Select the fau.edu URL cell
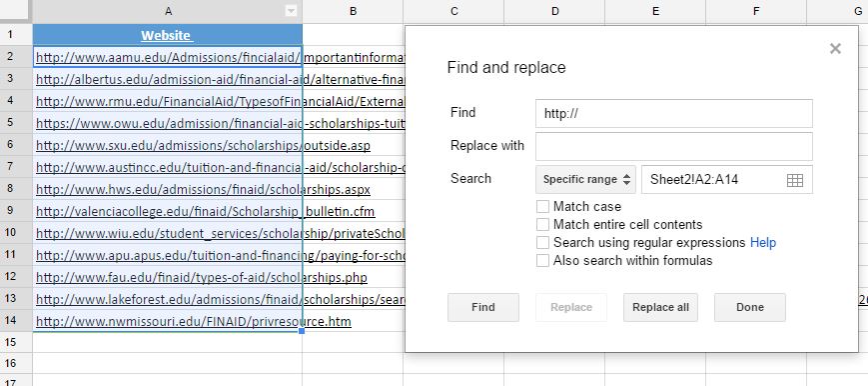The image size is (868, 386). click(167, 277)
